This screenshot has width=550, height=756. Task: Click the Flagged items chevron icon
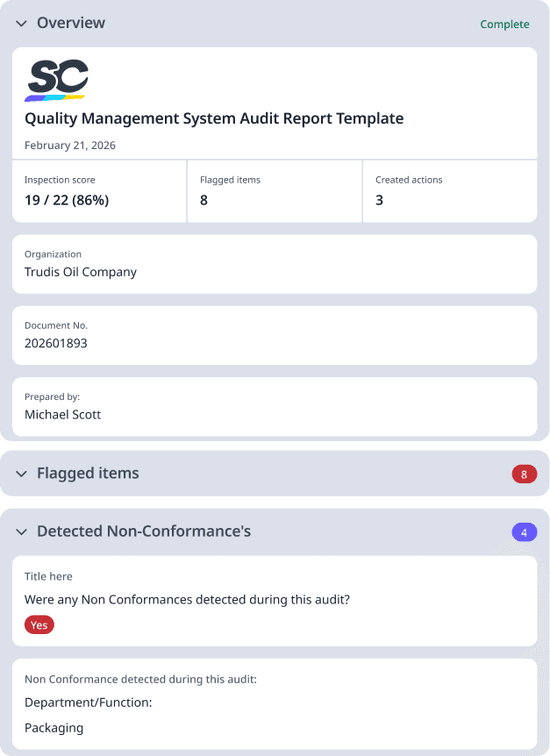click(21, 474)
